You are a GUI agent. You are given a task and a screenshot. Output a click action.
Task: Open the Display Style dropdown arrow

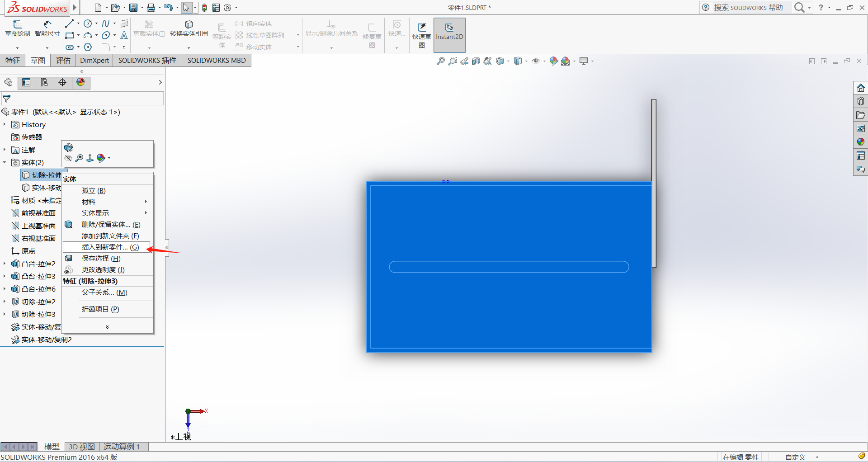click(526, 61)
